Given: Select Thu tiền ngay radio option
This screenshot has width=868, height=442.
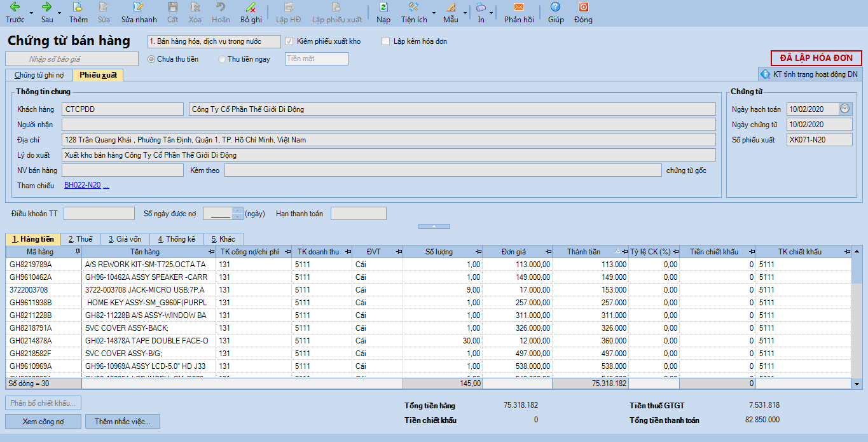Looking at the screenshot, I should click(x=221, y=59).
